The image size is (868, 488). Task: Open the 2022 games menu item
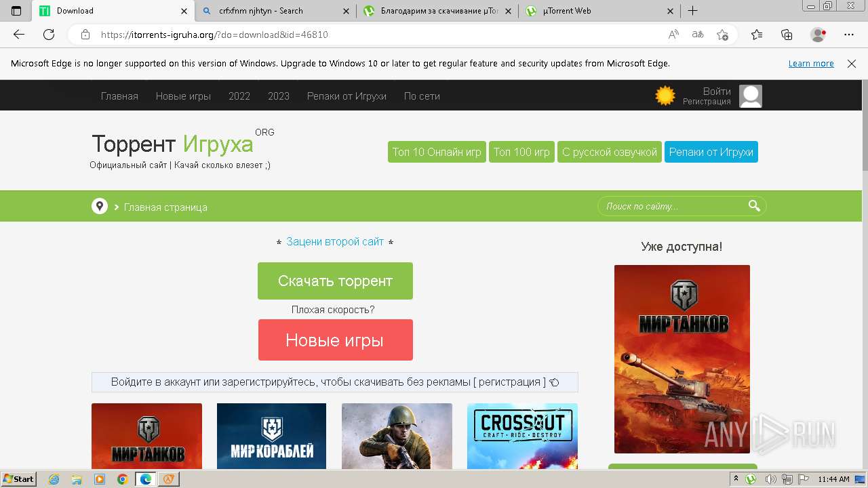point(239,96)
